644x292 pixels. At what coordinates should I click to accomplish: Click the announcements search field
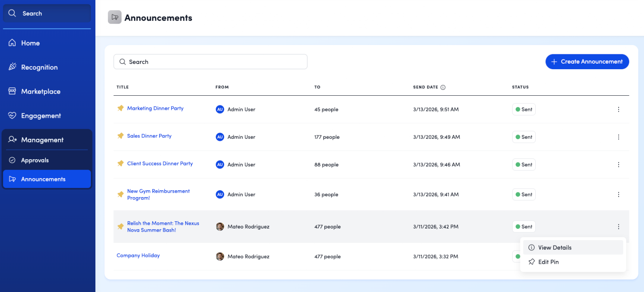coord(211,62)
